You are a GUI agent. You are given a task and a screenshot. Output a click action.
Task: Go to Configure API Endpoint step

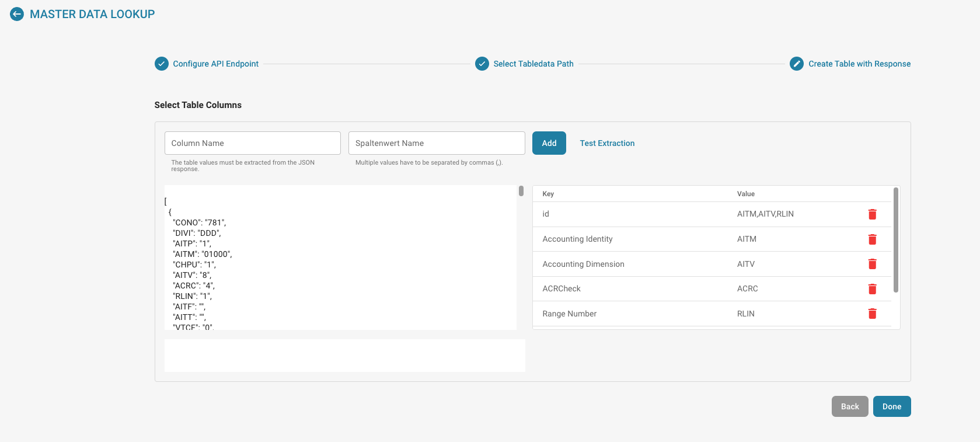click(x=215, y=64)
